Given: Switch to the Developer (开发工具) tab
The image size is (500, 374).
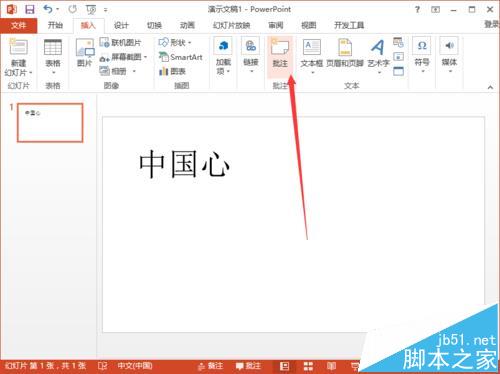Looking at the screenshot, I should click(x=349, y=25).
